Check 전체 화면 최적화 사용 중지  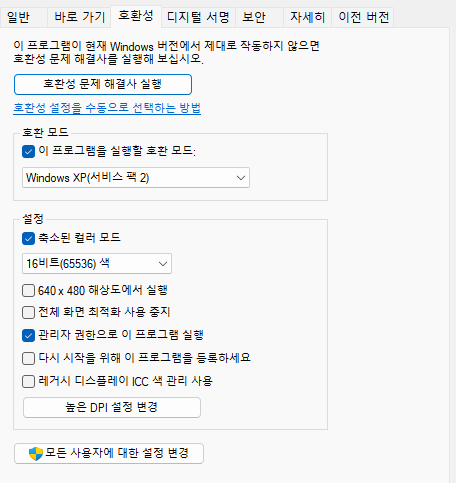click(x=28, y=313)
